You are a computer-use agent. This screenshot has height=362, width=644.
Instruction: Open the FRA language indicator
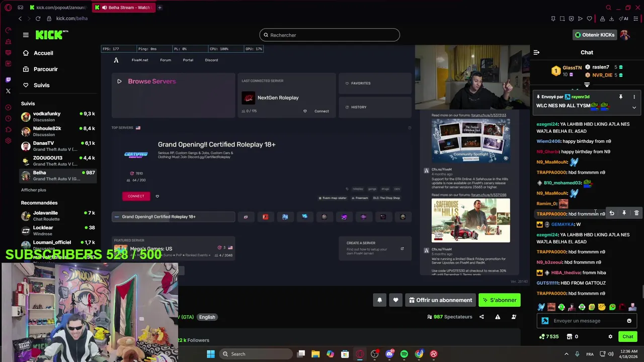pos(590,354)
